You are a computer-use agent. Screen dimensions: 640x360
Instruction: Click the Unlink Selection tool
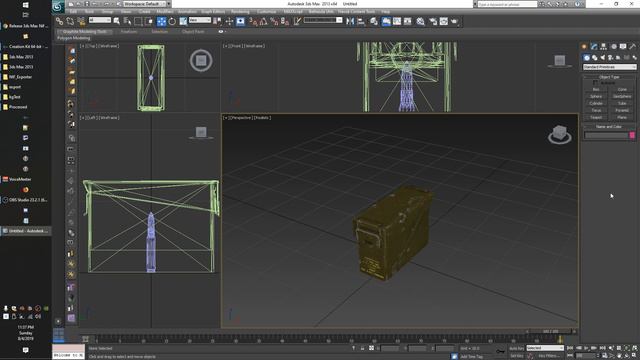(x=70, y=21)
